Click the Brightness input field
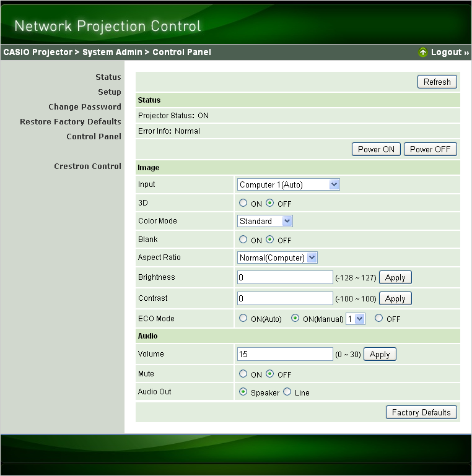The height and width of the screenshot is (476, 472). (x=285, y=277)
